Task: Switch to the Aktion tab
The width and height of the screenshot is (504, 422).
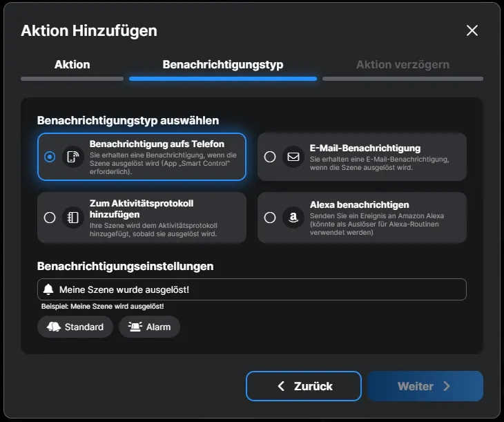Action: click(x=72, y=65)
